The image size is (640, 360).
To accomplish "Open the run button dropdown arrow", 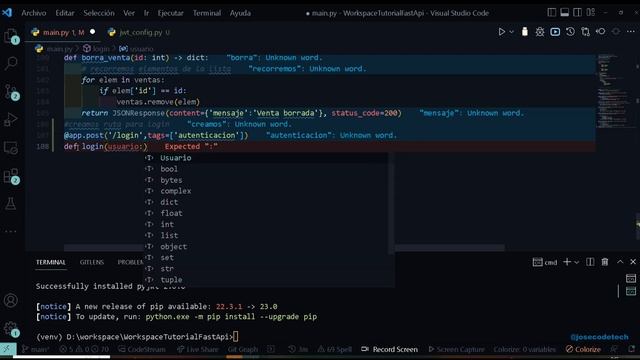I will point(511,32).
